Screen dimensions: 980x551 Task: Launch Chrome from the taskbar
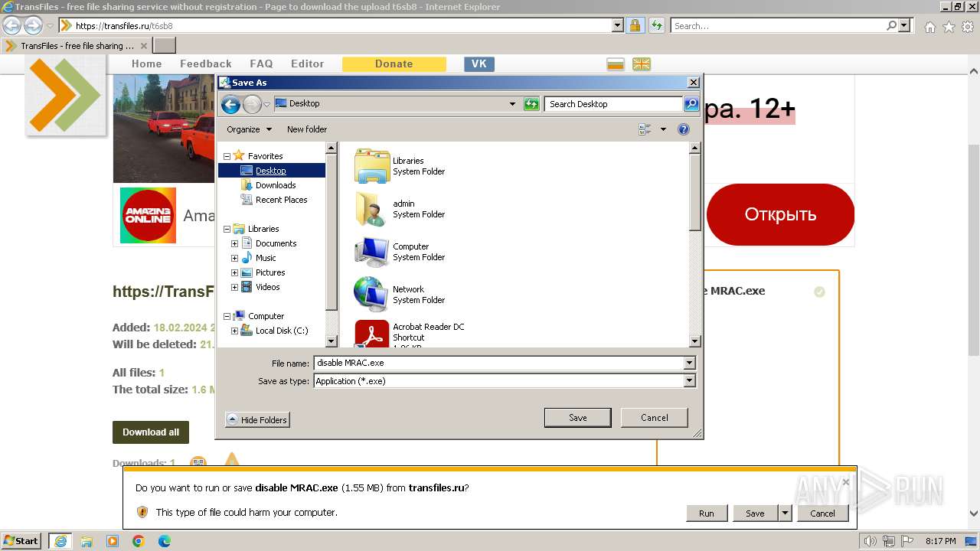pos(139,541)
